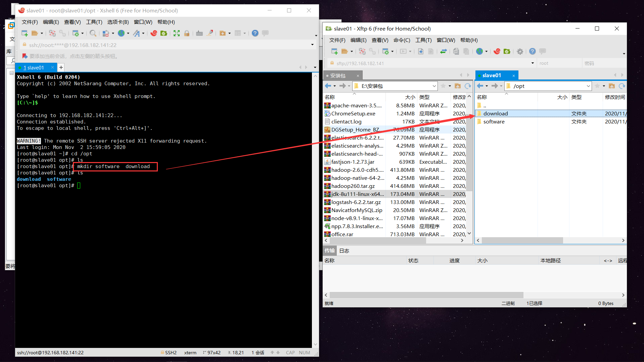Click the padlock lock-screen icon in Xshell toolbar
The width and height of the screenshot is (644, 362).
pyautogui.click(x=187, y=33)
